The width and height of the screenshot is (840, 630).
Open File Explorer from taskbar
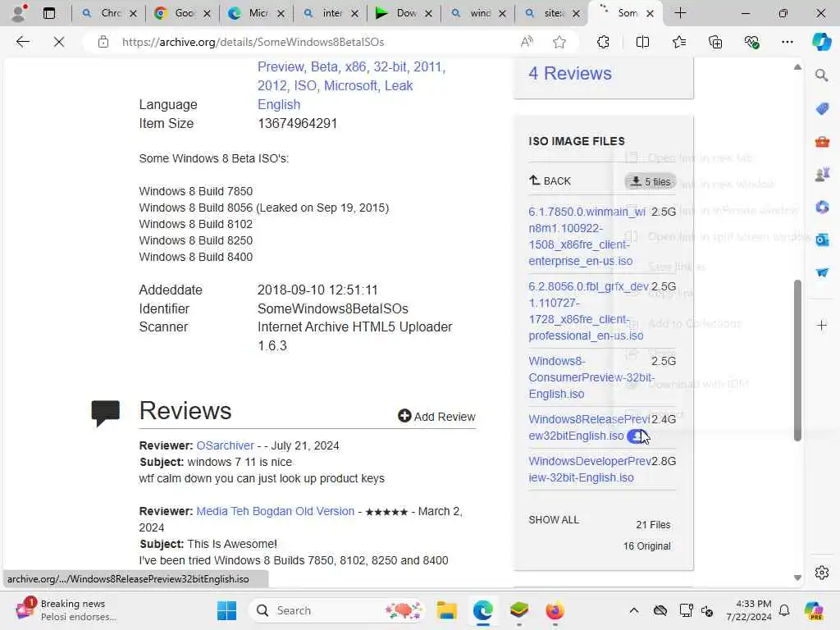coord(446,610)
